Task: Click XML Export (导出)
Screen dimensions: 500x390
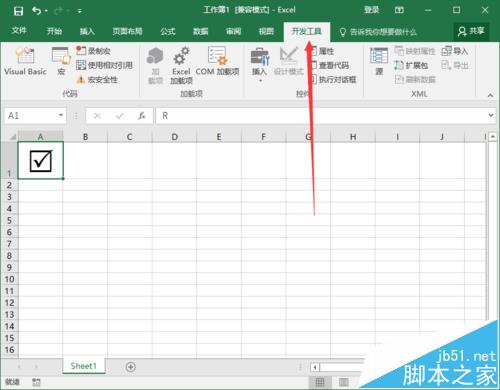Action: [x=455, y=65]
